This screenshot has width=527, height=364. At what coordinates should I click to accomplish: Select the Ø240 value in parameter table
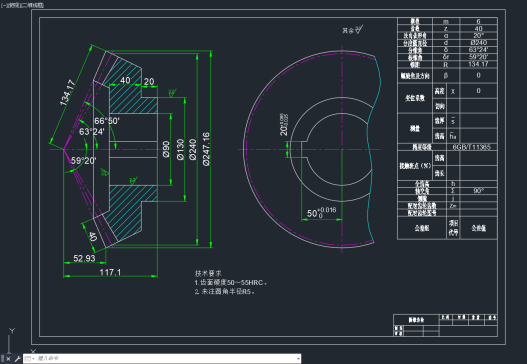point(478,43)
